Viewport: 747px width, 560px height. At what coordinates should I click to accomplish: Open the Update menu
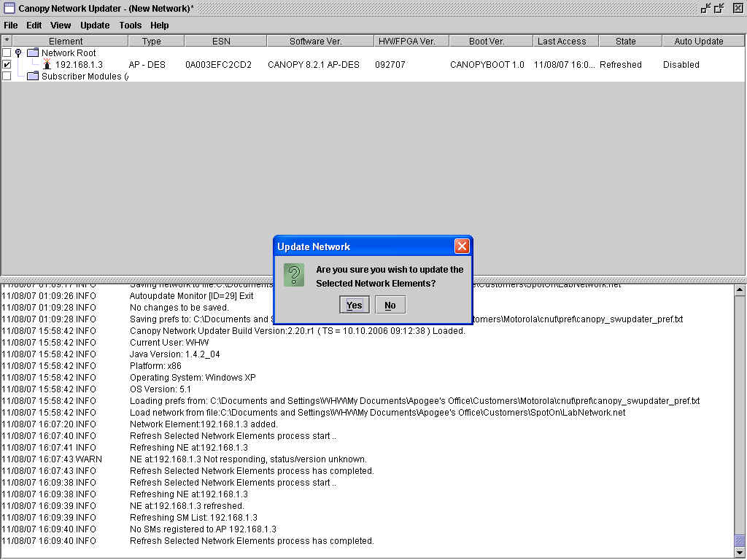click(95, 26)
